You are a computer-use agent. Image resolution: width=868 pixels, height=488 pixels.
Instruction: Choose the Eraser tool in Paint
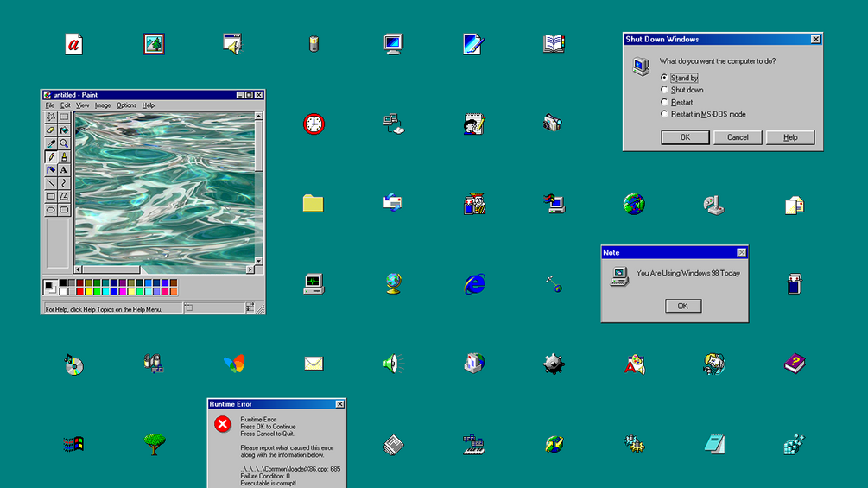(51, 130)
